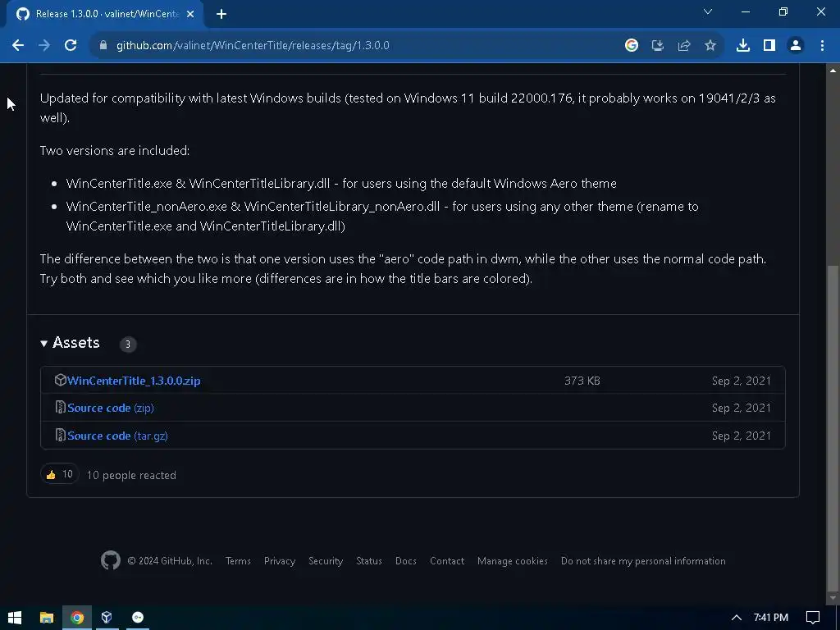Show hidden system tray icons
840x630 pixels.
[x=737, y=618]
